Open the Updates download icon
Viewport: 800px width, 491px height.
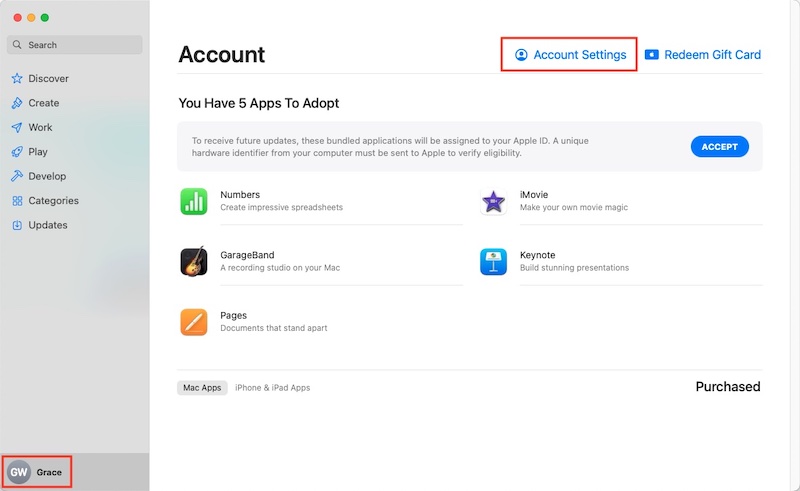coord(17,225)
